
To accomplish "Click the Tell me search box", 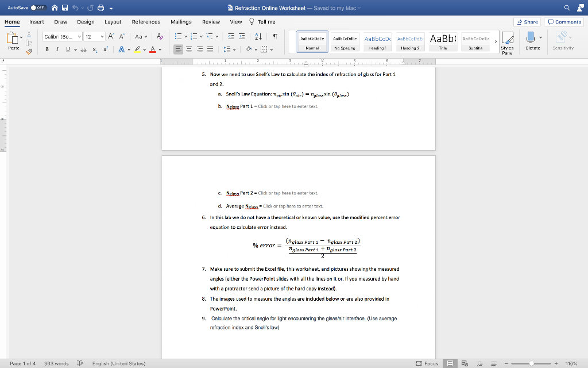I will pos(262,22).
